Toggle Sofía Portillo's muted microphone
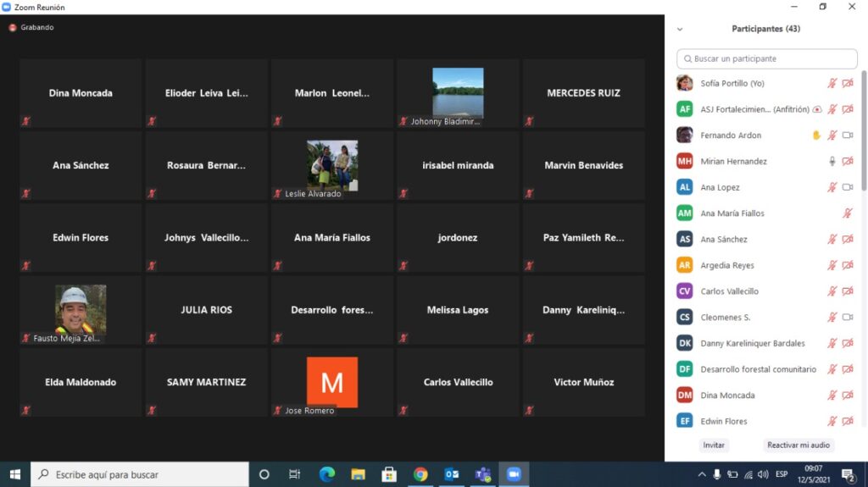The width and height of the screenshot is (868, 487). pos(832,83)
